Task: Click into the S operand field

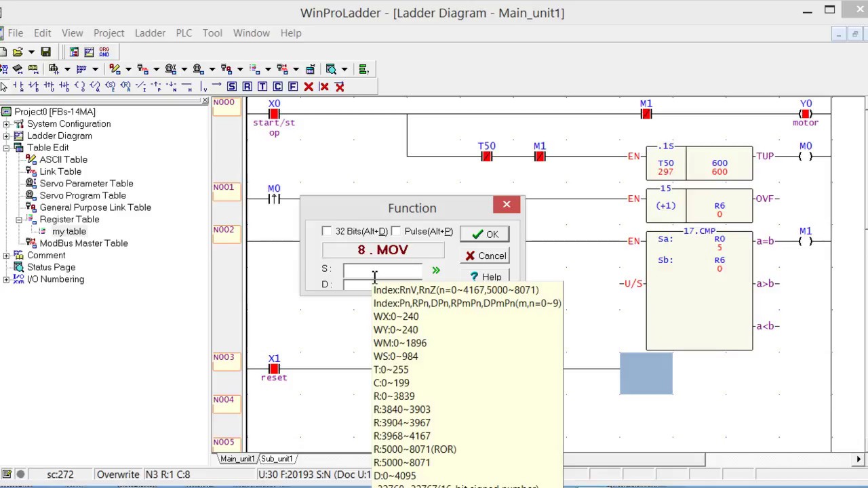Action: (382, 270)
